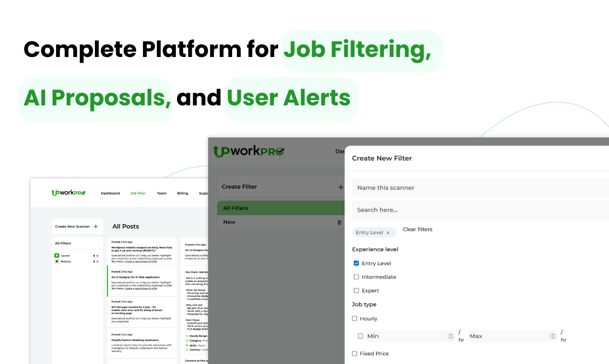Delete the Laravel filter with trash icon
The image size is (609, 364).
click(x=94, y=256)
